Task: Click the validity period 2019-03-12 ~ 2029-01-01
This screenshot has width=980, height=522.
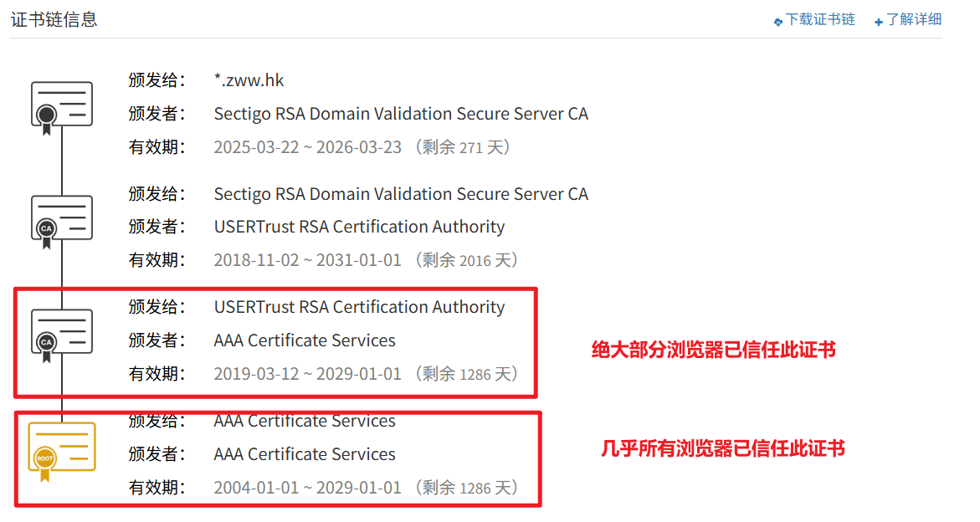Action: (308, 374)
